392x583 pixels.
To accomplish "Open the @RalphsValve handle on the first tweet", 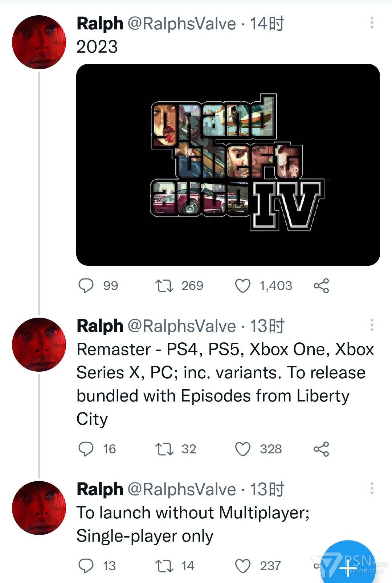I will [181, 24].
